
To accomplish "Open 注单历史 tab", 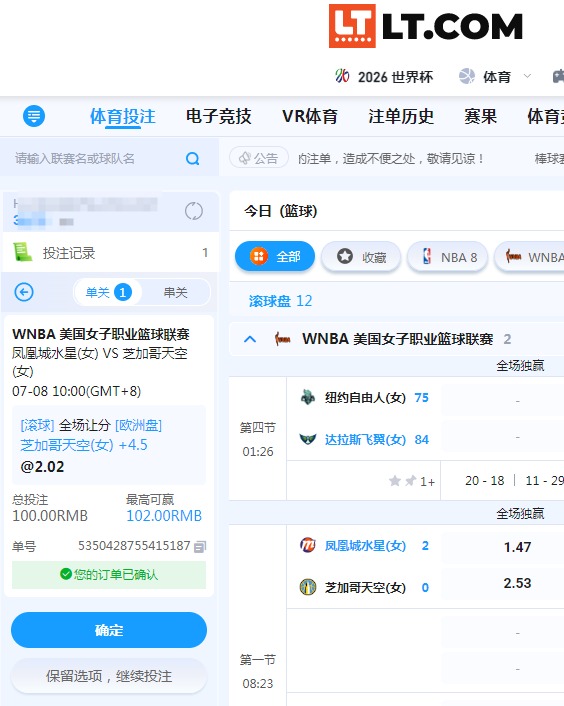I will (401, 117).
